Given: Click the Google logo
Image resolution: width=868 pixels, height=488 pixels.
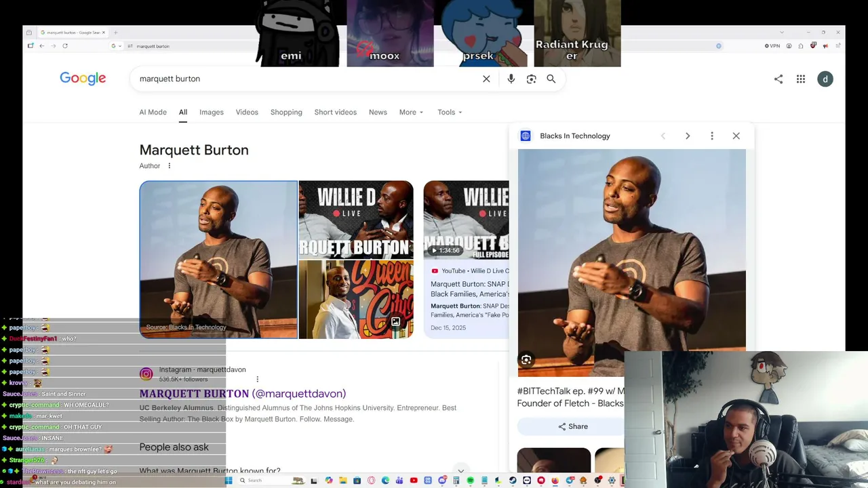Looking at the screenshot, I should pyautogui.click(x=83, y=79).
